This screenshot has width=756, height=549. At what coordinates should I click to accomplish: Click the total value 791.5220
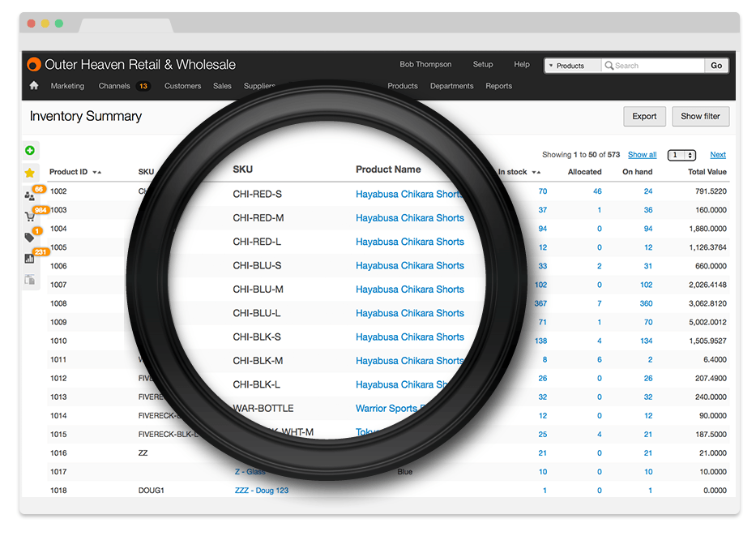(x=711, y=191)
